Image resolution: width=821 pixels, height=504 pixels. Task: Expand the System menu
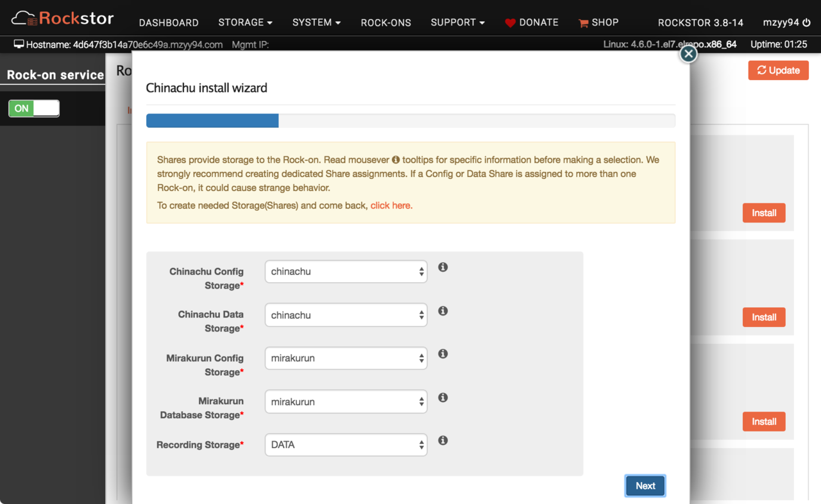coord(316,22)
